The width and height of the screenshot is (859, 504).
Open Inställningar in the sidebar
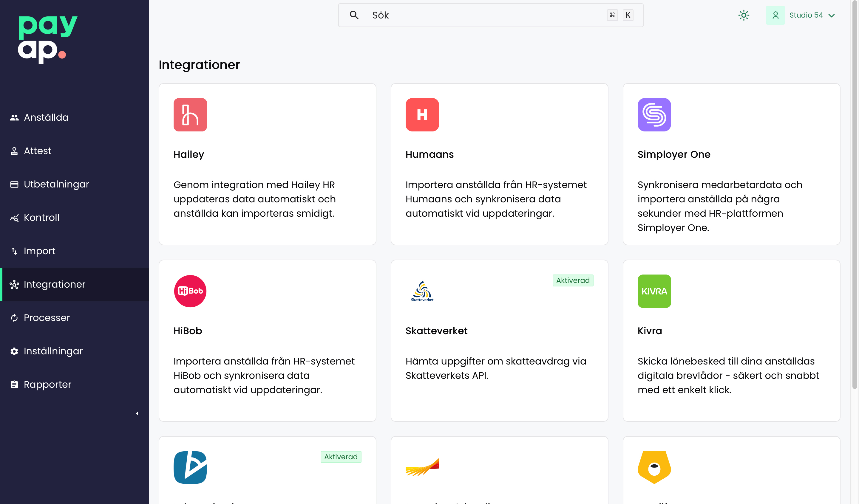(x=53, y=351)
